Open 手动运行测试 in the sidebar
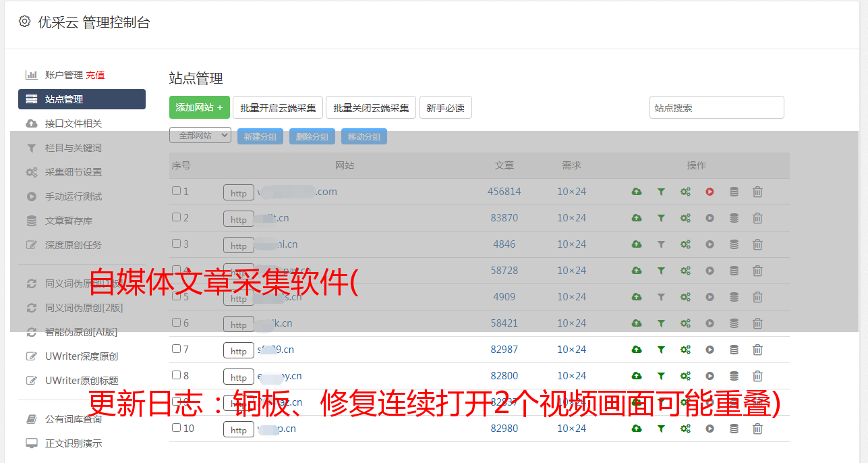Image resolution: width=868 pixels, height=463 pixels. click(x=74, y=196)
